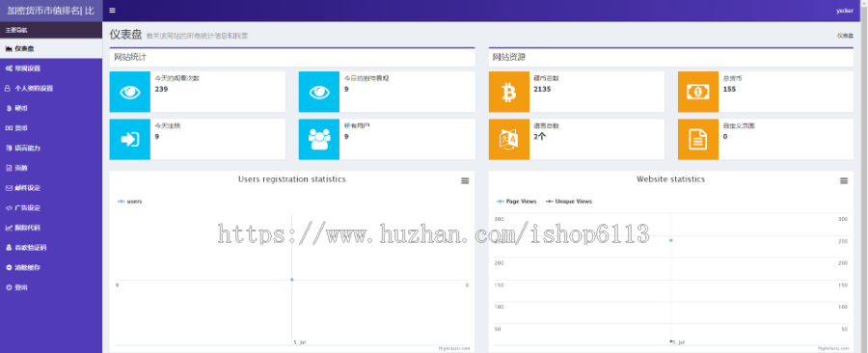868x353 pixels.
Task: Toggle the Page Views legend series
Action: click(517, 202)
